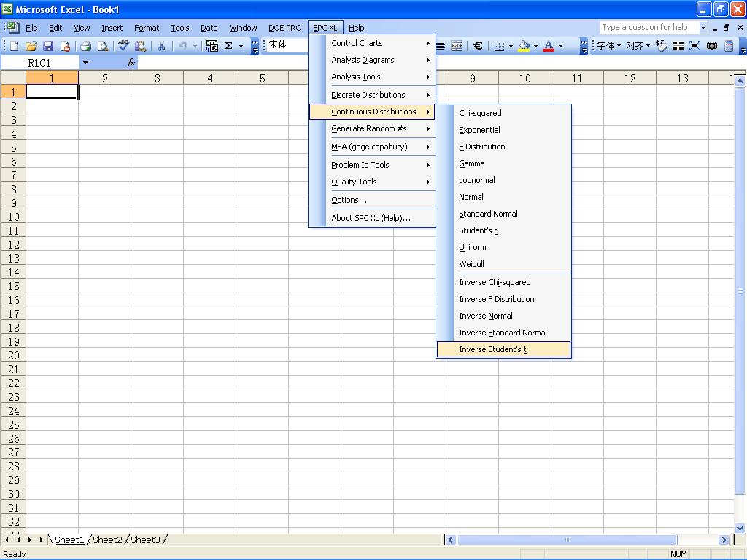Open the MSA (gage capability) submenu
Image resolution: width=747 pixels, height=560 pixels.
(x=372, y=147)
